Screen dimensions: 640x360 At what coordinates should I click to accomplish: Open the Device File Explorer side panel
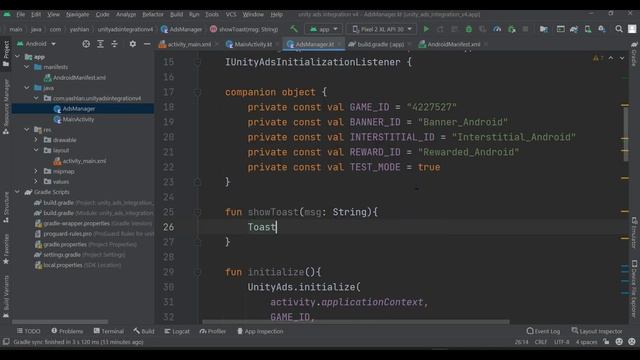click(x=634, y=289)
